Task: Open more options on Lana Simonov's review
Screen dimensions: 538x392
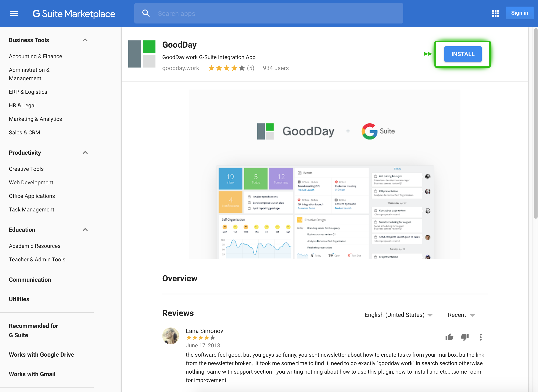Action: tap(481, 337)
